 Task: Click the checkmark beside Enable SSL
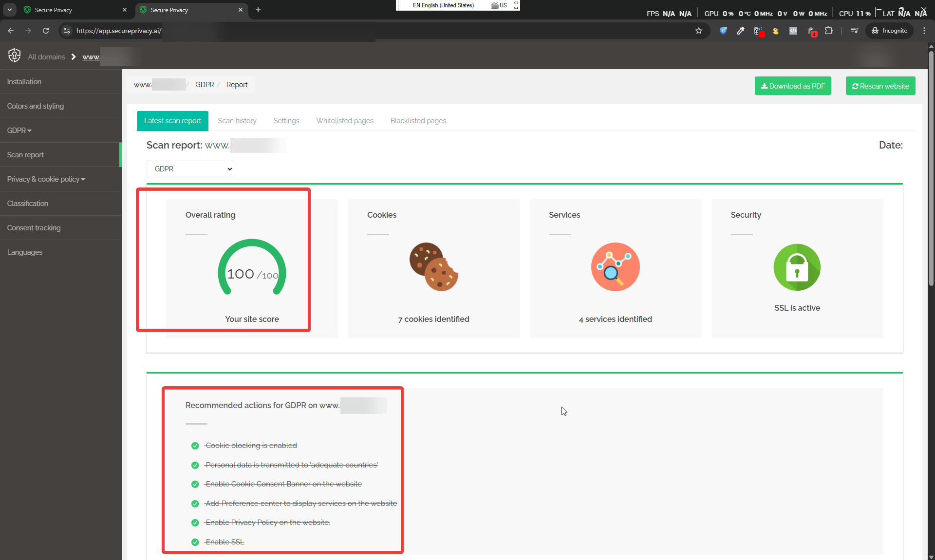click(x=195, y=542)
